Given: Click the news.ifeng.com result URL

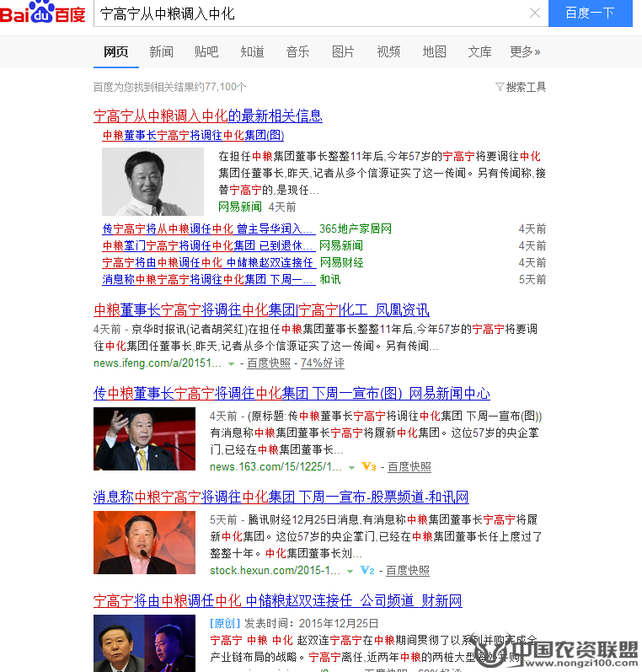Looking at the screenshot, I should point(158,363).
